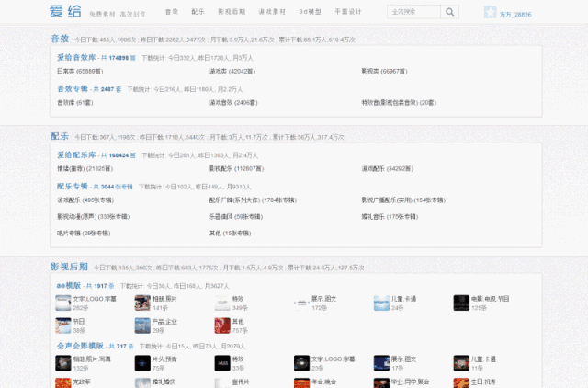
Task: Click the 爱给 site logo
Action: (x=65, y=11)
